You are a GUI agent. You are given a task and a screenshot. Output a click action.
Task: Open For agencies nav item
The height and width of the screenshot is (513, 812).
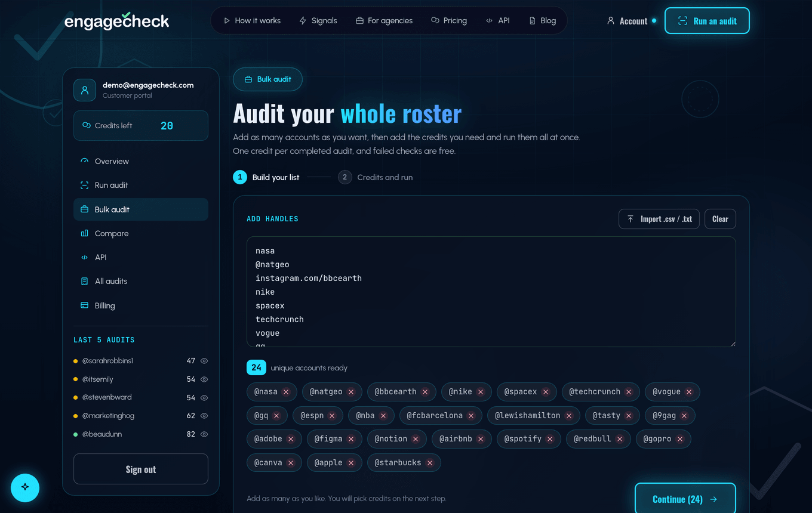pos(384,20)
